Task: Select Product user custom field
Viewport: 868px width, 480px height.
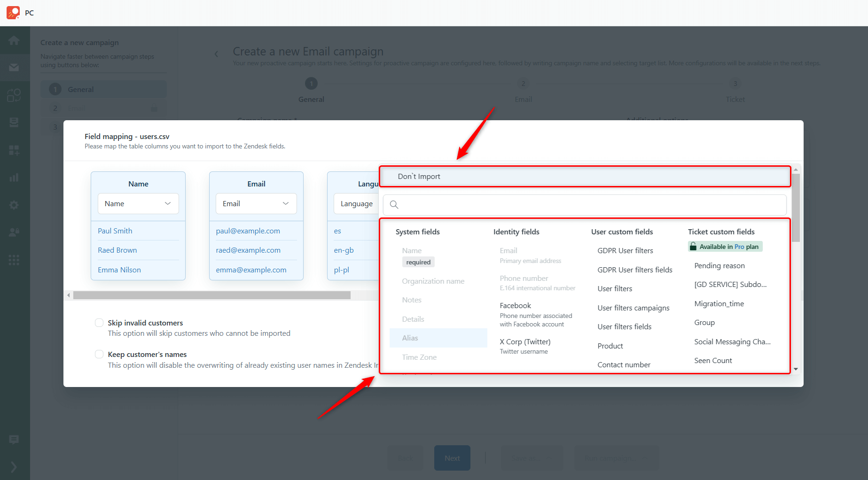Action: (x=610, y=346)
